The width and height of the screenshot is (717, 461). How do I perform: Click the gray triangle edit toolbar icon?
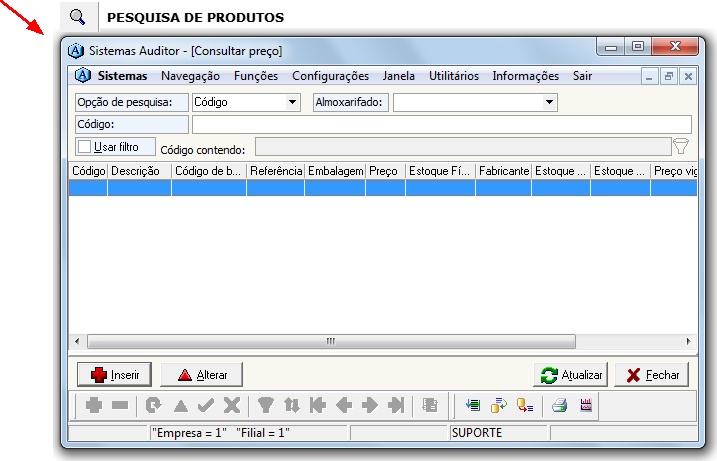click(181, 406)
